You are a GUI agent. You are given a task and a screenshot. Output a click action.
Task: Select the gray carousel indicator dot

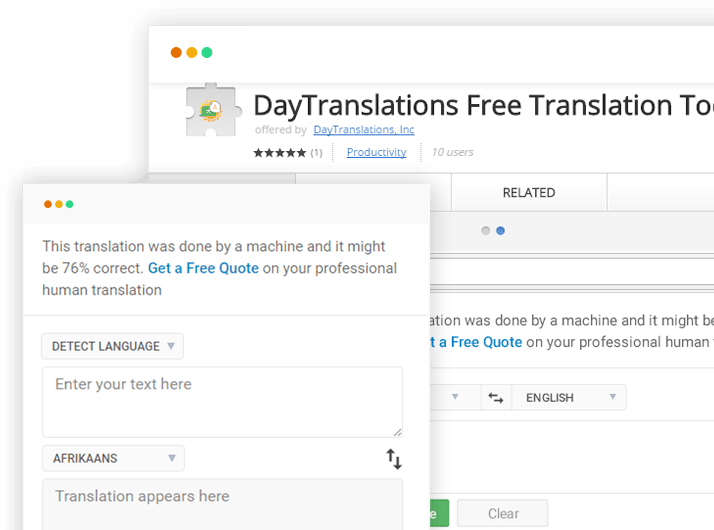coord(486,230)
